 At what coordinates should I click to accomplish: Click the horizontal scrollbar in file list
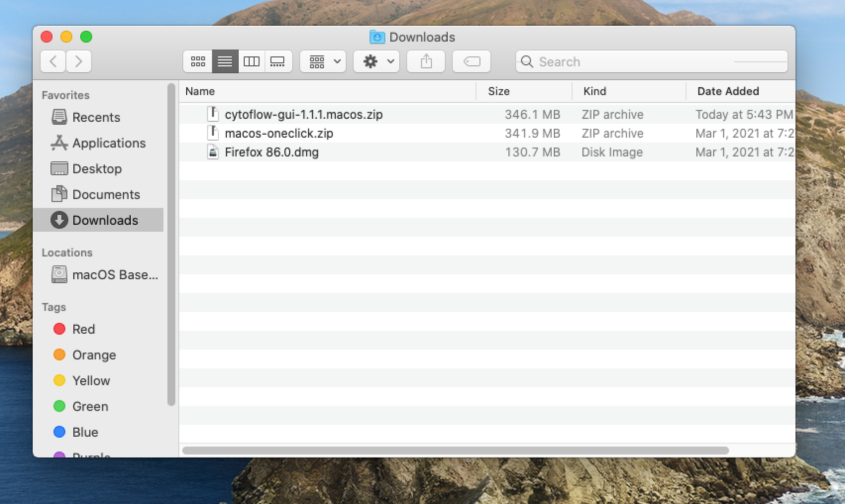pos(455,451)
